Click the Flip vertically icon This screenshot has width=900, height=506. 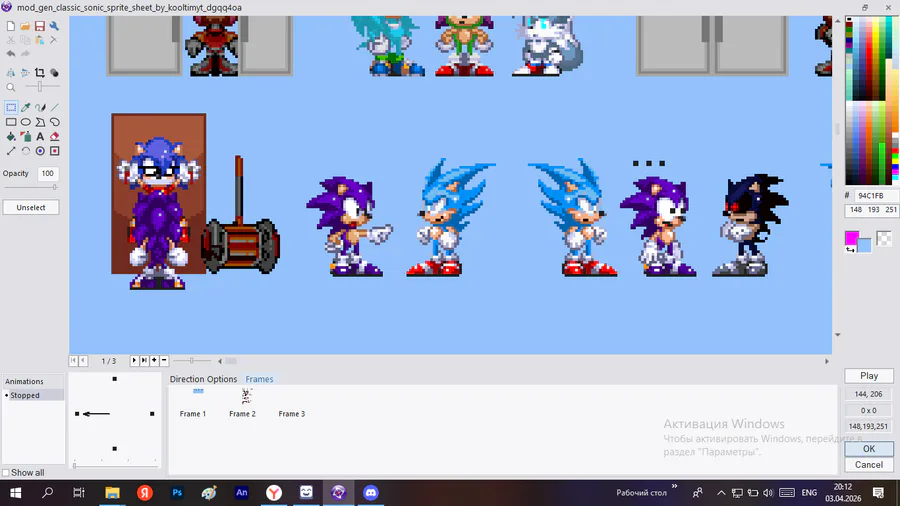click(25, 73)
